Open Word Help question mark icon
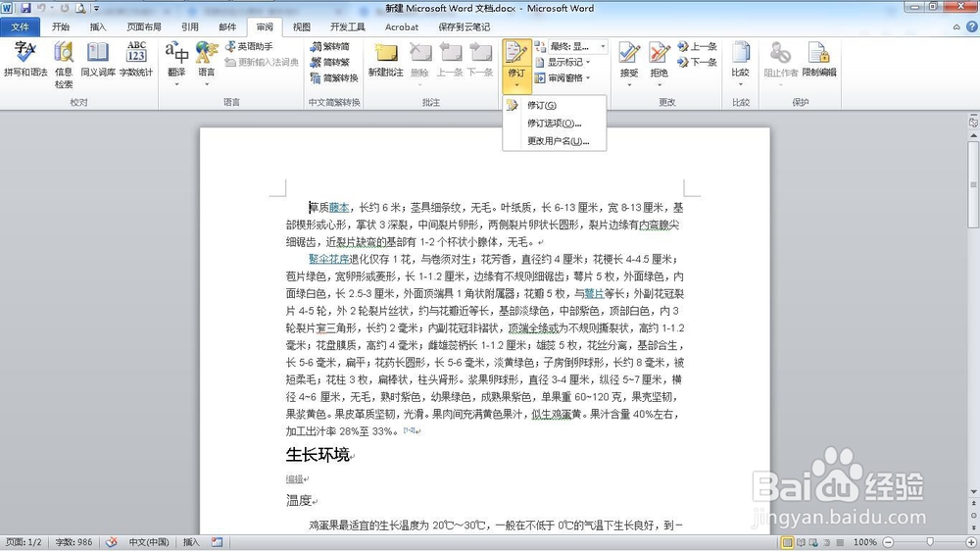This screenshot has width=980, height=551. [972, 26]
